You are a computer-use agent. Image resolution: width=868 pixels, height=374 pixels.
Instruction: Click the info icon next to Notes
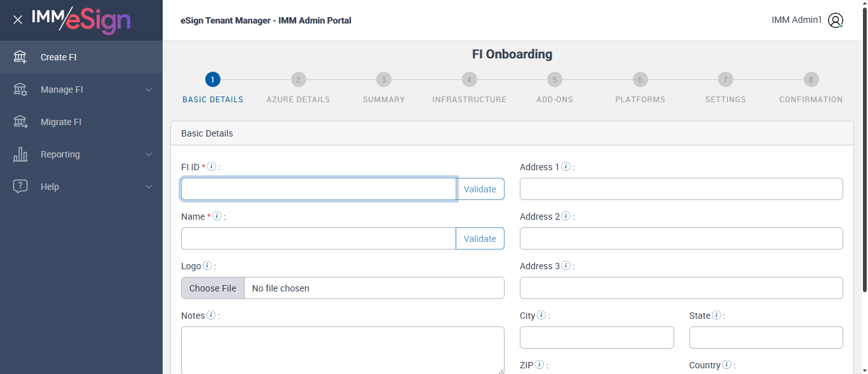211,316
